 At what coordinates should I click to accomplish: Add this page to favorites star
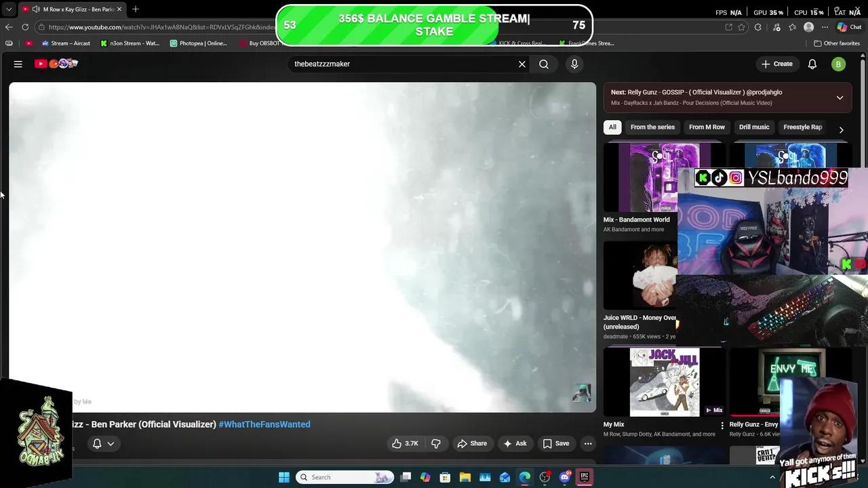click(742, 27)
